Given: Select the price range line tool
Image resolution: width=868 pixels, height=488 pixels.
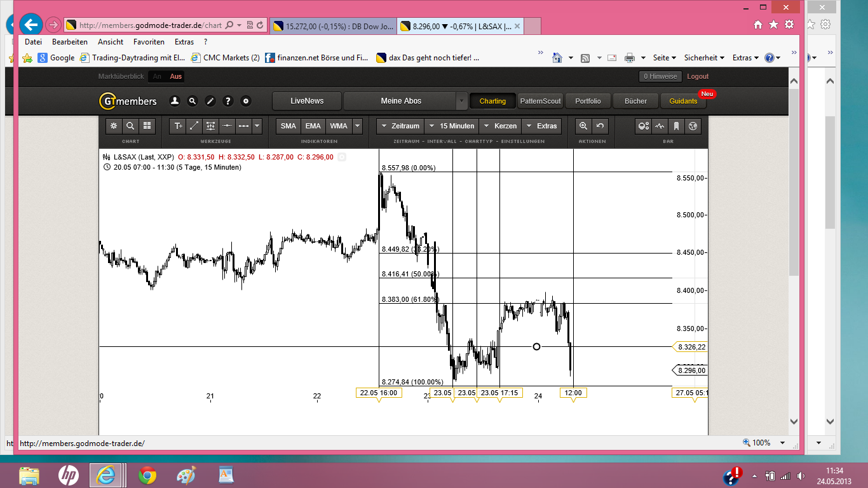Looking at the screenshot, I should tap(243, 126).
